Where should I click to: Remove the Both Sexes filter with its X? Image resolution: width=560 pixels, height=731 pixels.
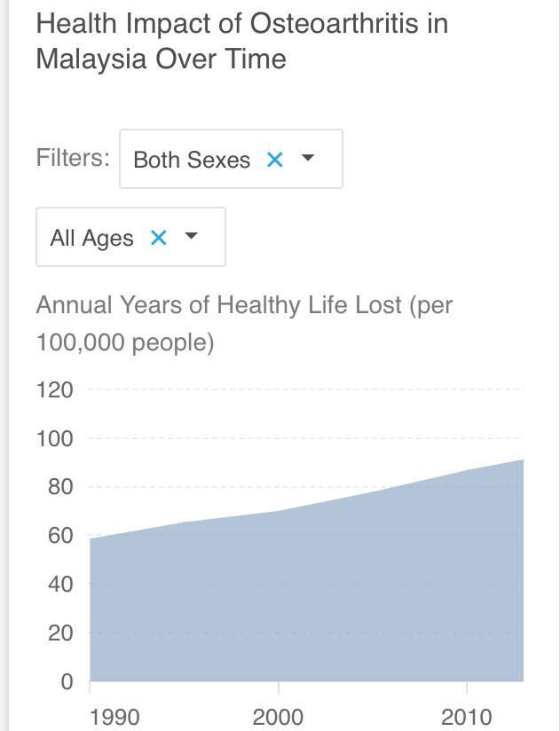pos(275,160)
